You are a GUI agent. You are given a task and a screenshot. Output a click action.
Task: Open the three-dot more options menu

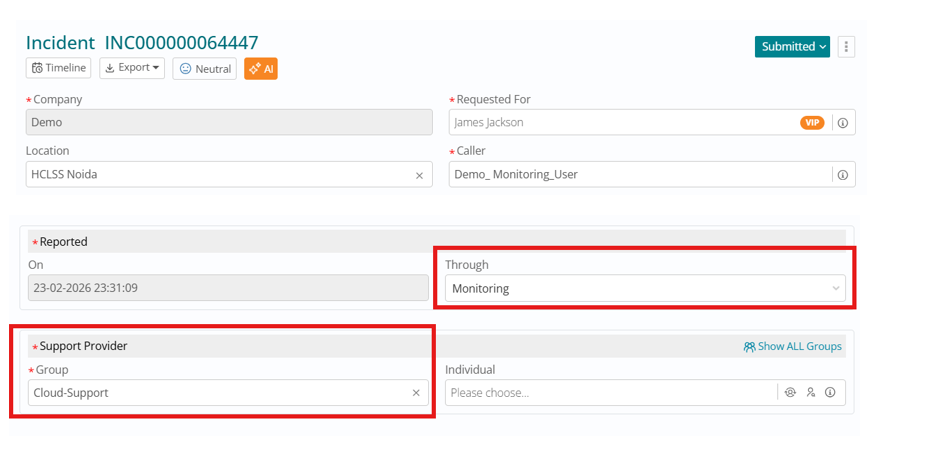(x=847, y=47)
